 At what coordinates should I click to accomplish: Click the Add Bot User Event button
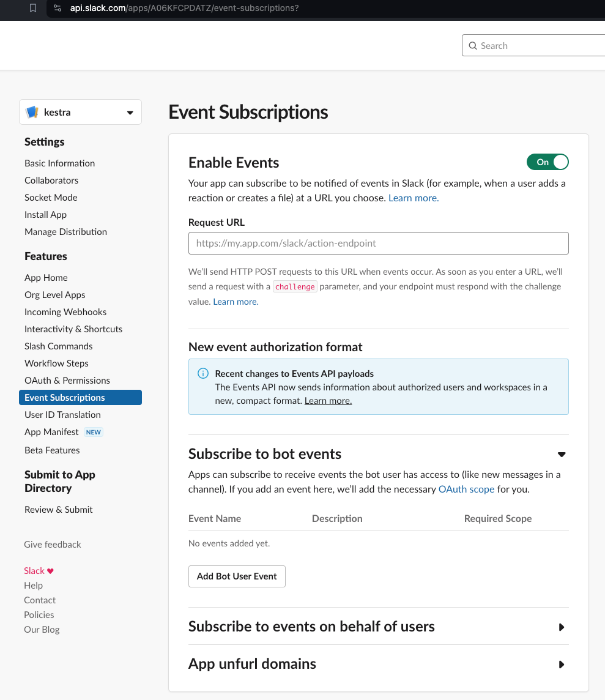tap(237, 576)
